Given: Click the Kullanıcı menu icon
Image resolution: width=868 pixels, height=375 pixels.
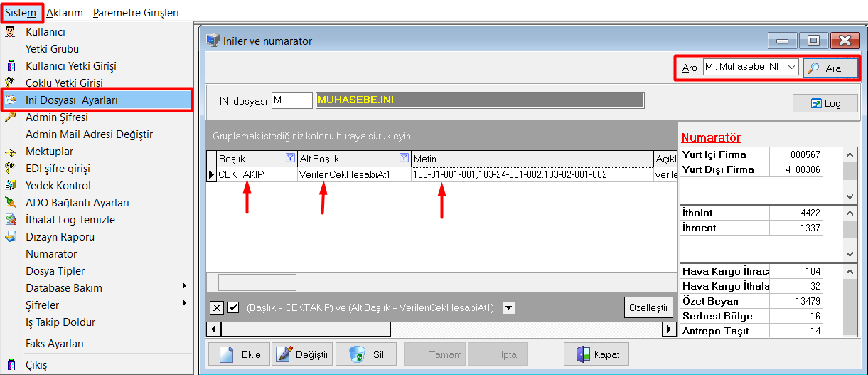Looking at the screenshot, I should 10,32.
